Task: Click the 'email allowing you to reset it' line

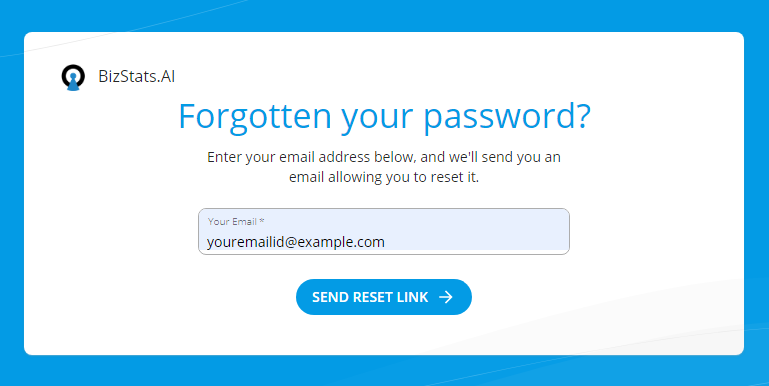Action: pos(384,177)
